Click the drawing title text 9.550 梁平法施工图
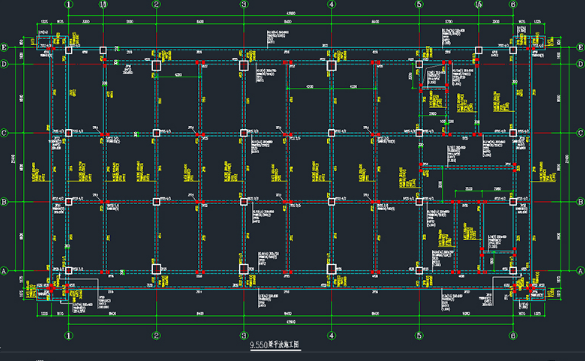The width and height of the screenshot is (585, 361). [275, 344]
